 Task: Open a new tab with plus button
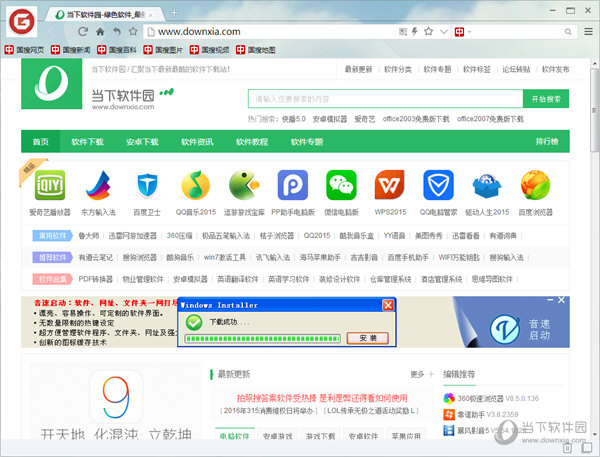(x=174, y=13)
